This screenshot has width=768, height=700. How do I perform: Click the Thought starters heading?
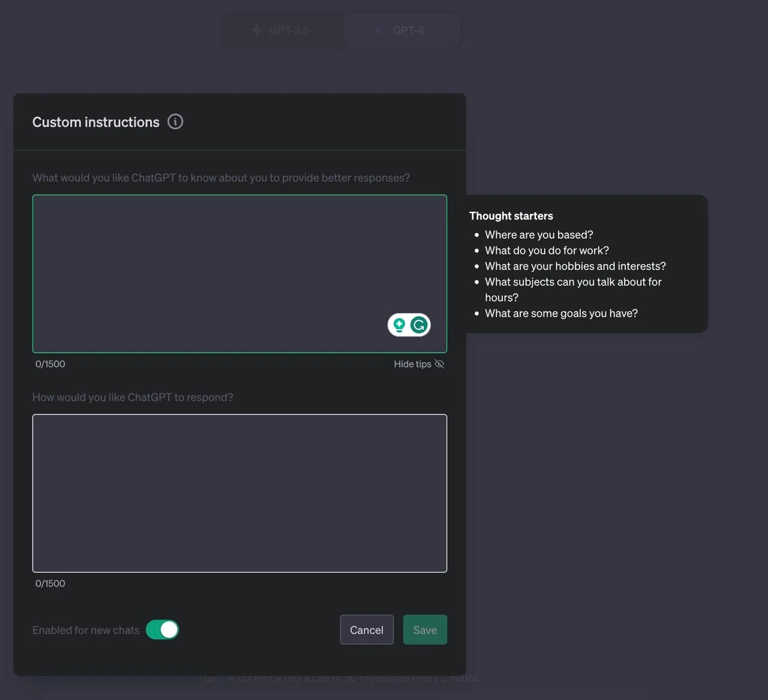coord(511,216)
